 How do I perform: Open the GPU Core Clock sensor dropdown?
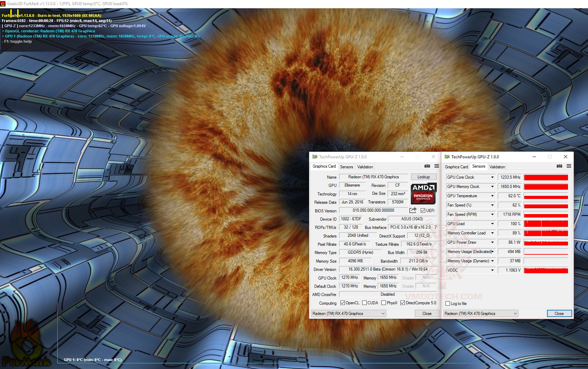tap(492, 177)
